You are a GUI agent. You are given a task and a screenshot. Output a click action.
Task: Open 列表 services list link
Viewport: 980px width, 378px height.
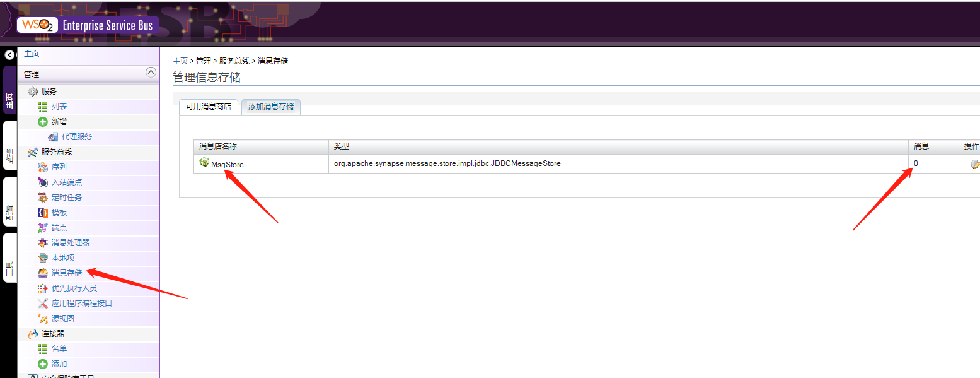pyautogui.click(x=59, y=107)
